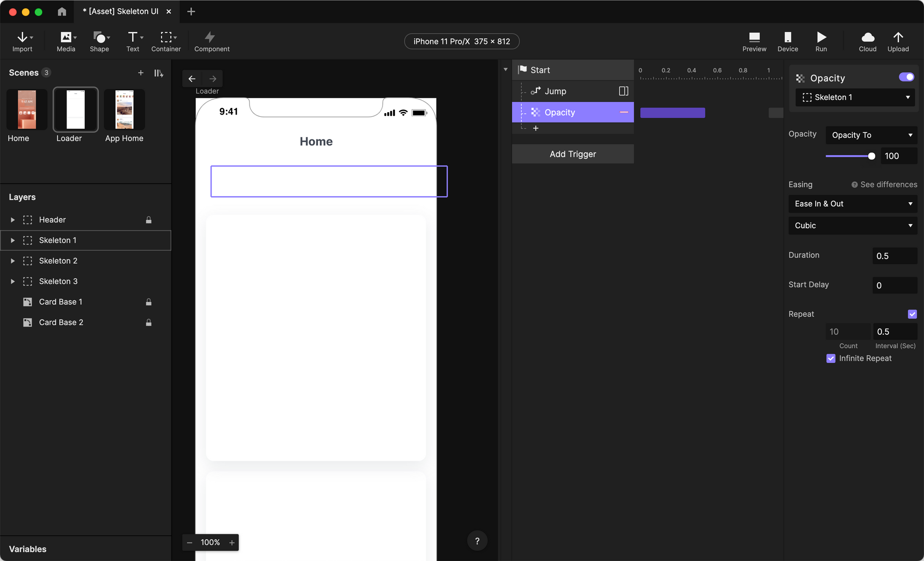Viewport: 924px width, 561px height.
Task: Run the prototype with Run button
Action: click(821, 37)
